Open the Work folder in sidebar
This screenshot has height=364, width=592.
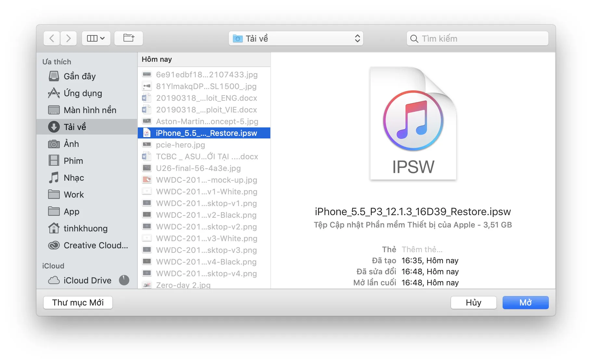point(87,194)
